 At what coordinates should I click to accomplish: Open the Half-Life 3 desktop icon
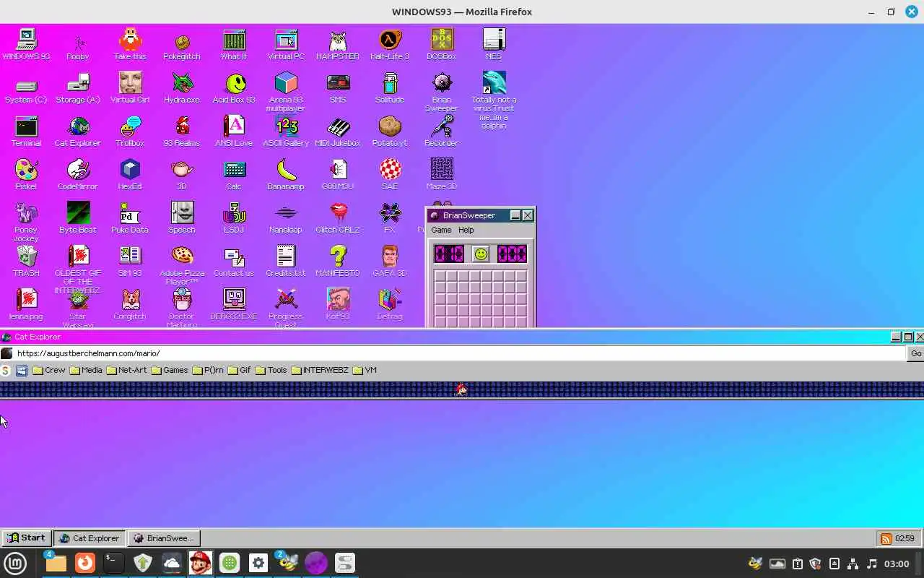(x=390, y=45)
